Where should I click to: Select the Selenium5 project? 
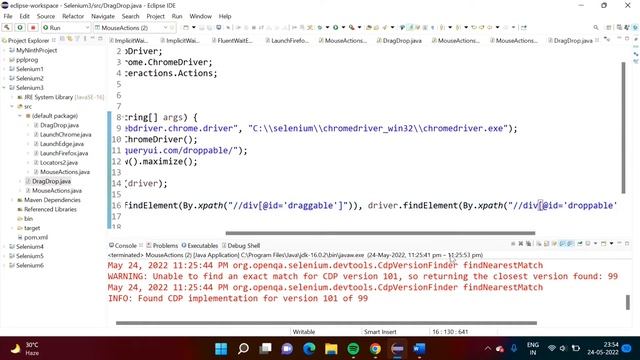tap(29, 256)
